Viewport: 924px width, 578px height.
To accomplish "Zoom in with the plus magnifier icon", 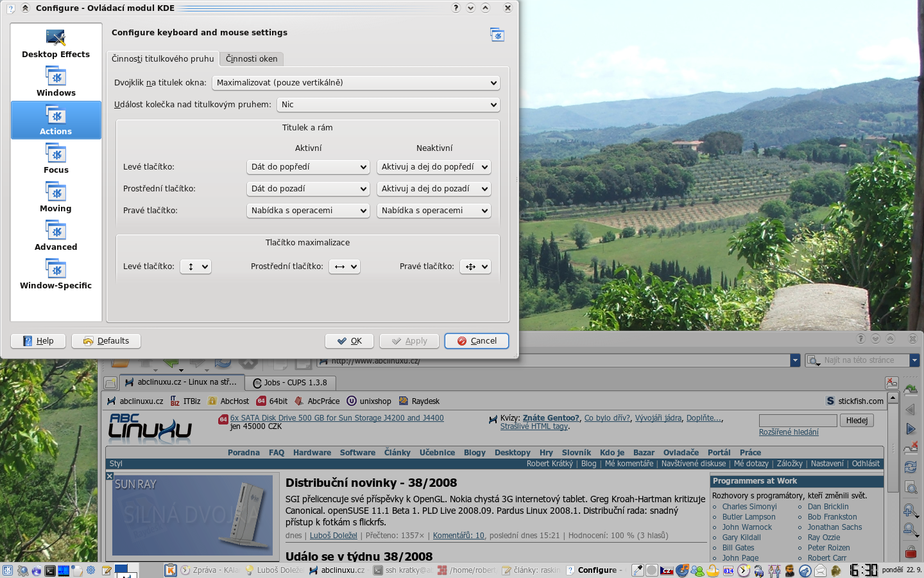I will 911,511.
